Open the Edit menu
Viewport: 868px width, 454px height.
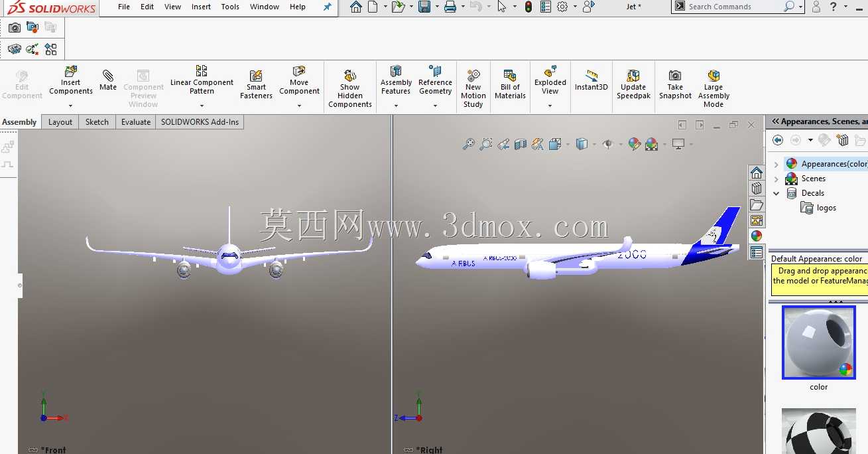(x=147, y=7)
